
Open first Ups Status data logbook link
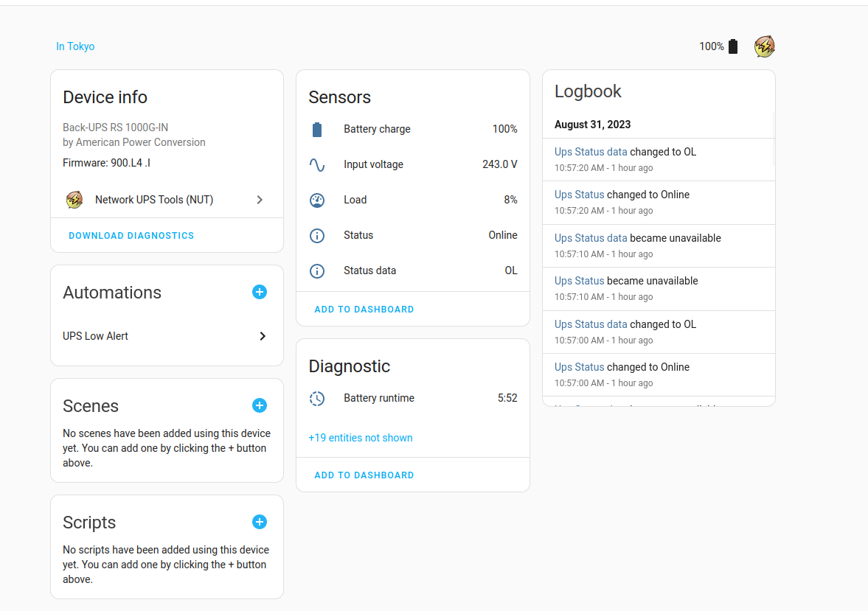click(591, 152)
